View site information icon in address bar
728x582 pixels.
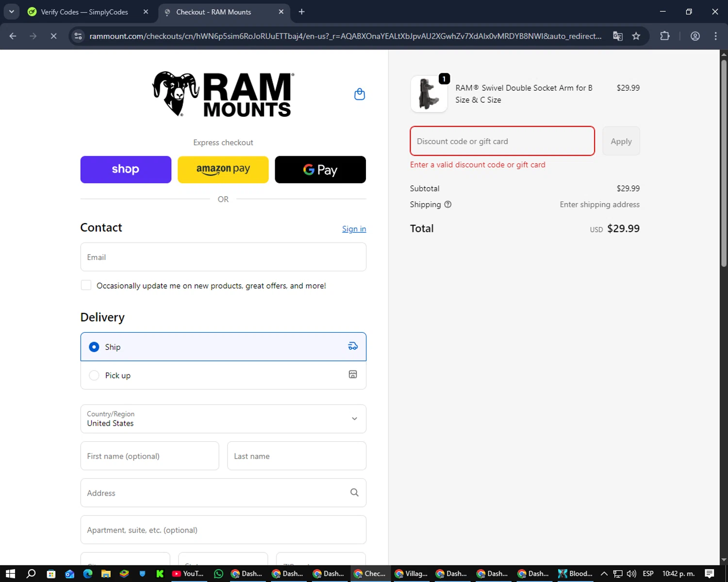pyautogui.click(x=78, y=36)
